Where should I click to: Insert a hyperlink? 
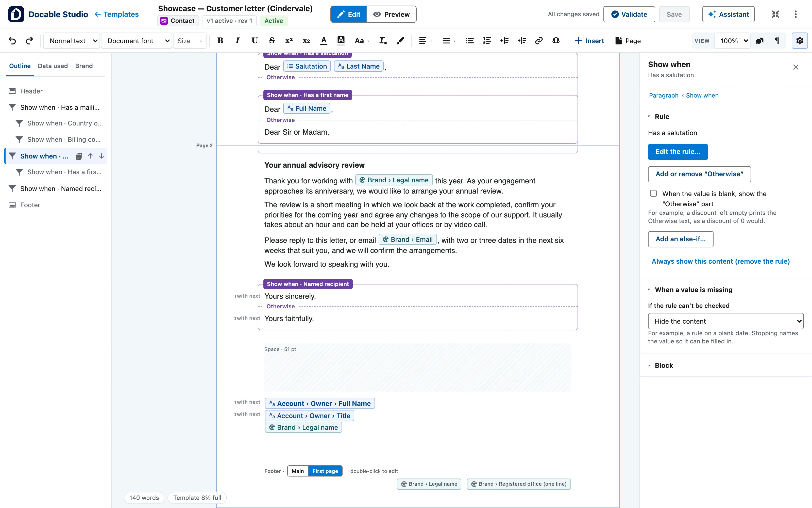click(539, 41)
